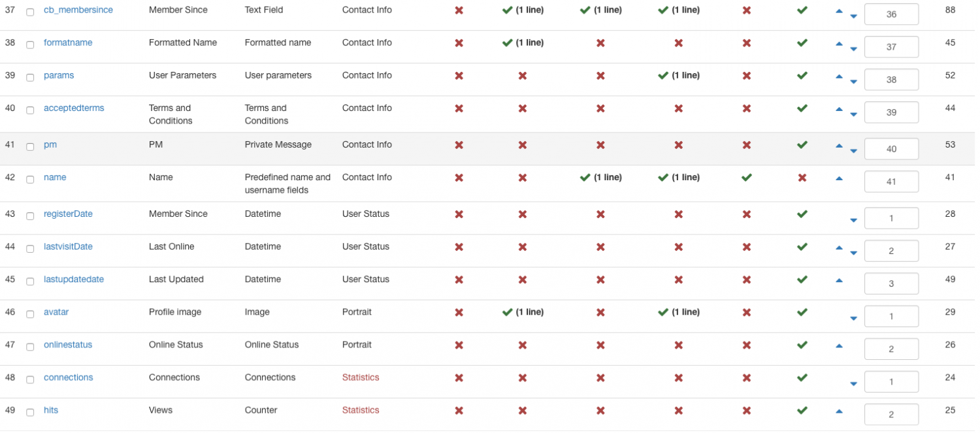Click the green '(1 line)' check in formatname row
This screenshot has width=980, height=433.
(523, 43)
